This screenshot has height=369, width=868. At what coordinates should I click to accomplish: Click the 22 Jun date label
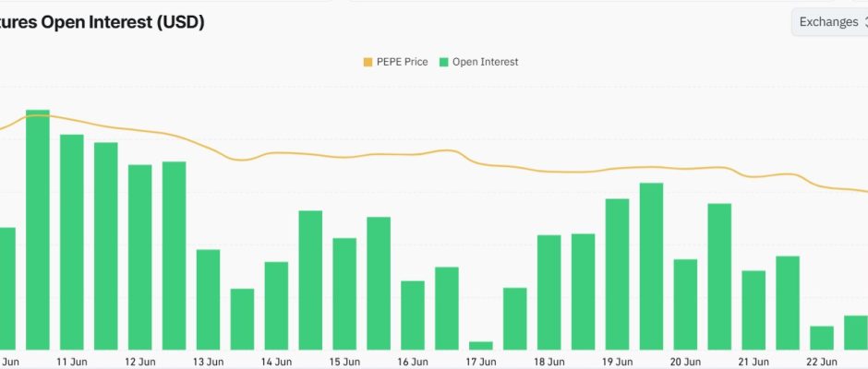click(822, 361)
